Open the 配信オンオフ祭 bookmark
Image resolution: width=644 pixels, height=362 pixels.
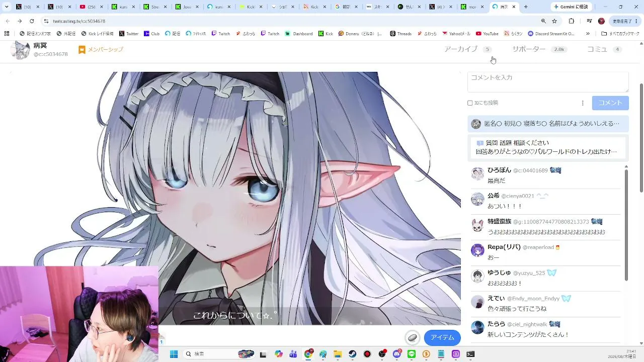pyautogui.click(x=35, y=34)
